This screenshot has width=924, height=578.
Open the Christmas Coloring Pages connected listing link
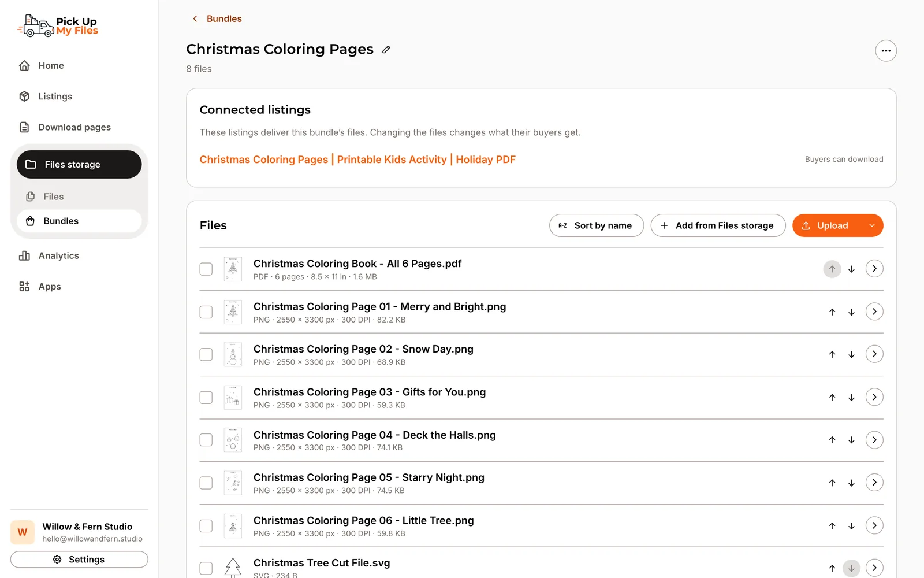pos(357,160)
